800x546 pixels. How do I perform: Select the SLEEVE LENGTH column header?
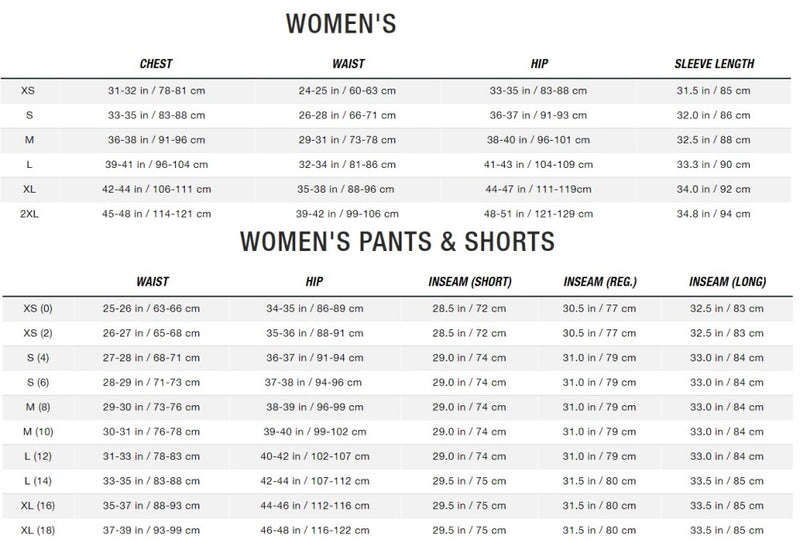(714, 64)
